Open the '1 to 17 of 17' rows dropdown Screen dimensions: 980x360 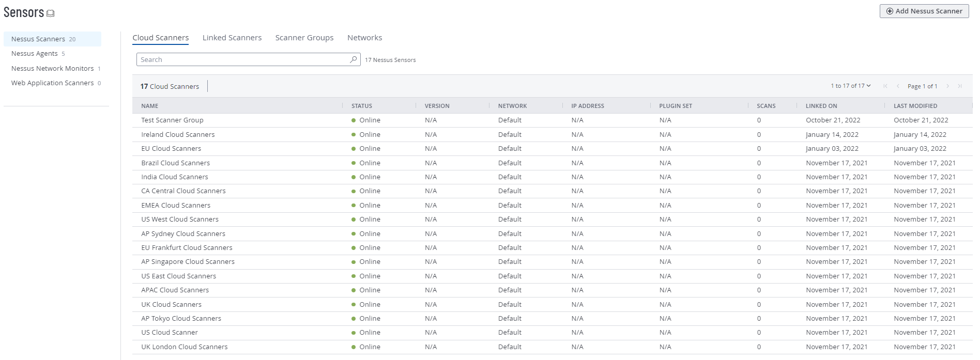click(851, 86)
